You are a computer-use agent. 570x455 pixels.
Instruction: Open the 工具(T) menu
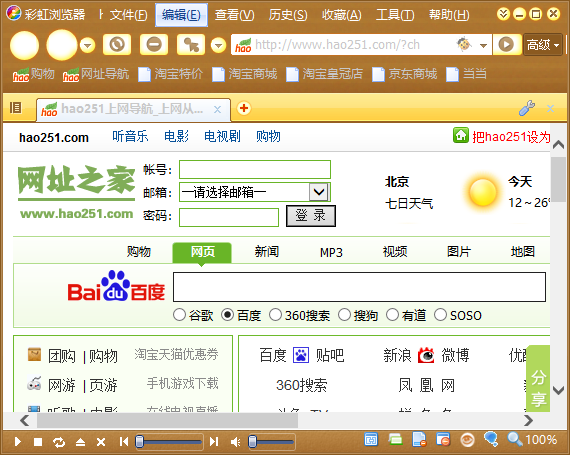[x=395, y=15]
